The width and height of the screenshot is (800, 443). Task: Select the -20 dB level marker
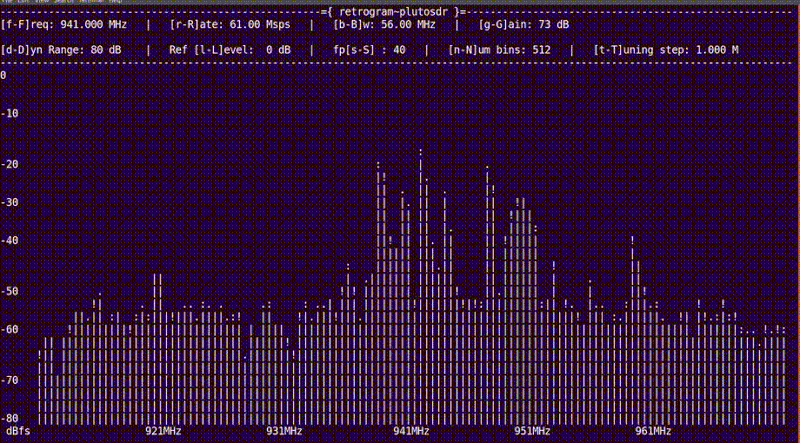pos(10,164)
